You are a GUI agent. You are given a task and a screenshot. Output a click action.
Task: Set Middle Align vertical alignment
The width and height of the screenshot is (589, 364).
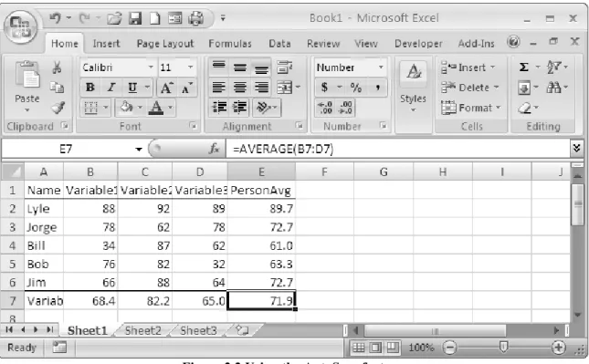[x=240, y=68]
